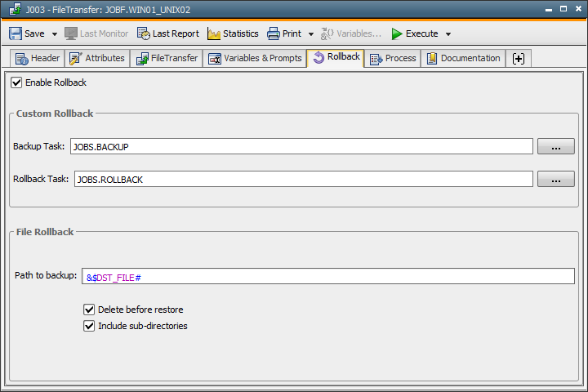The width and height of the screenshot is (588, 392).
Task: Click the Backup Task input field
Action: click(301, 146)
